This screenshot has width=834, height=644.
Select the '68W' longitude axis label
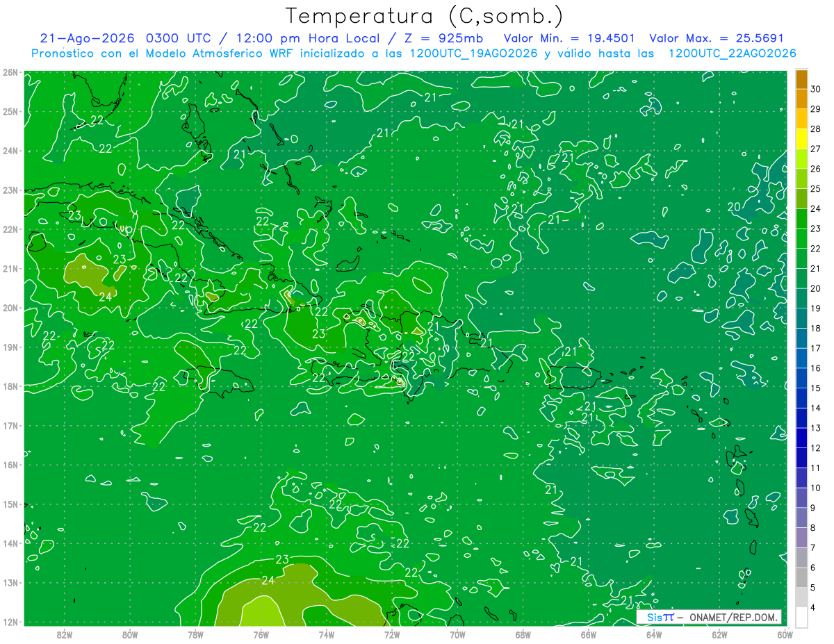pos(523,634)
